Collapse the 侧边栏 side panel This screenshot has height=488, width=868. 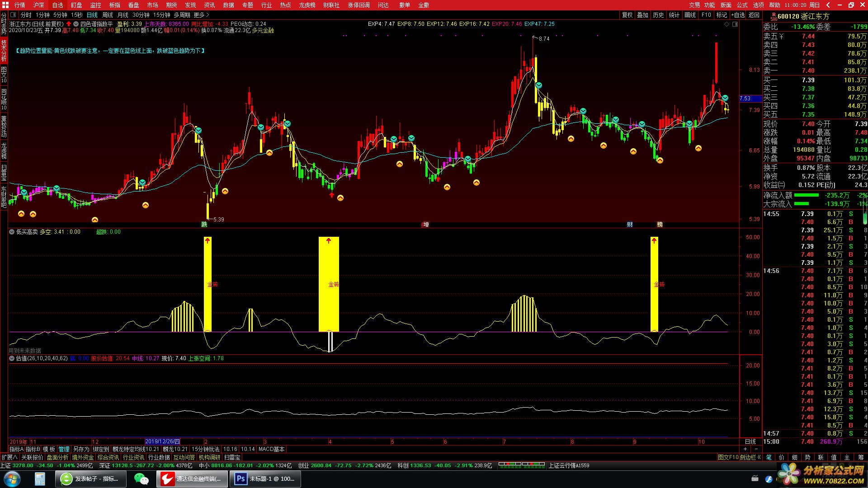[750, 457]
